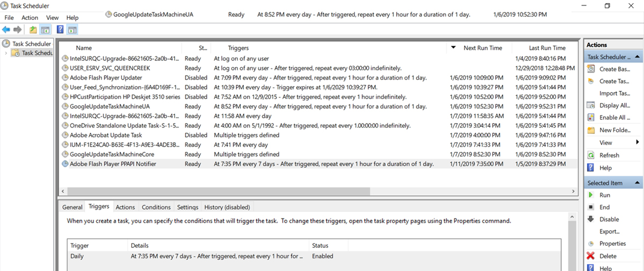
Task: Click right arrow of task list horizontal scrollbar
Action: pyautogui.click(x=573, y=191)
